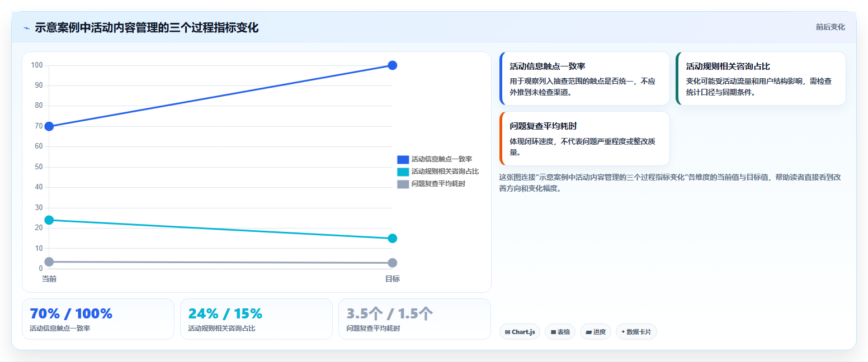Click the icon inside the Chart.js tag
868x362 pixels.
point(507,332)
